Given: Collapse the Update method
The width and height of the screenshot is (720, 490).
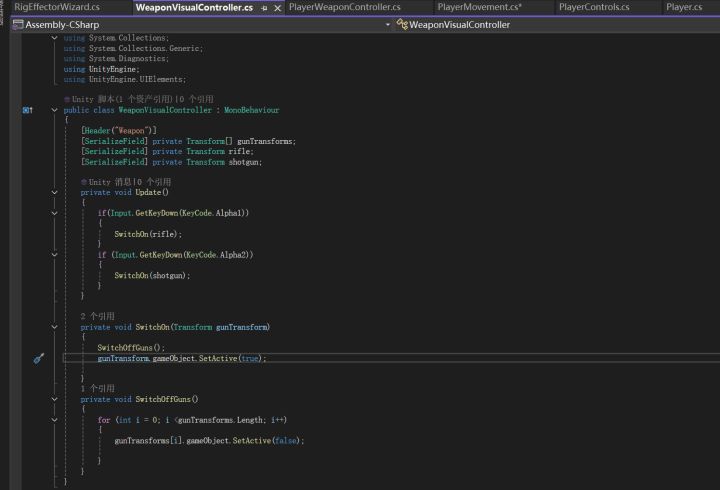Looking at the screenshot, I should pyautogui.click(x=54, y=192).
